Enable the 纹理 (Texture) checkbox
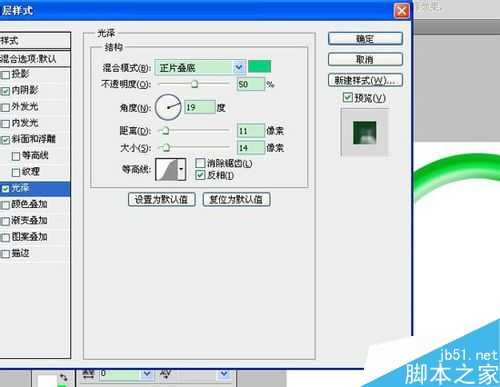 (x=16, y=173)
